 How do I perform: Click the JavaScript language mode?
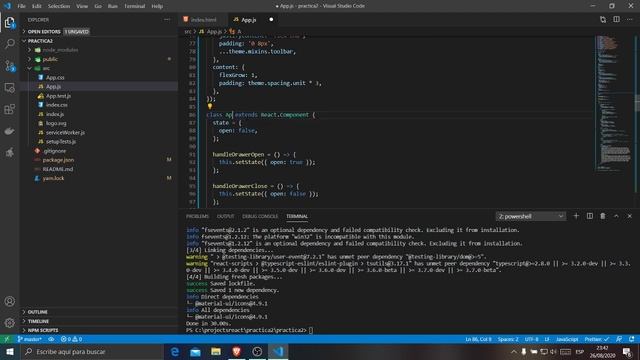567,339
